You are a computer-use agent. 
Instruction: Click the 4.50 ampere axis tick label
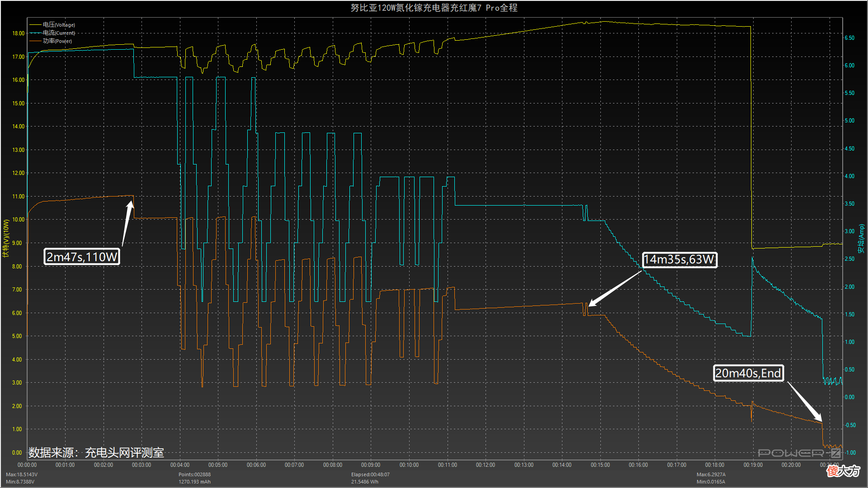pyautogui.click(x=849, y=149)
